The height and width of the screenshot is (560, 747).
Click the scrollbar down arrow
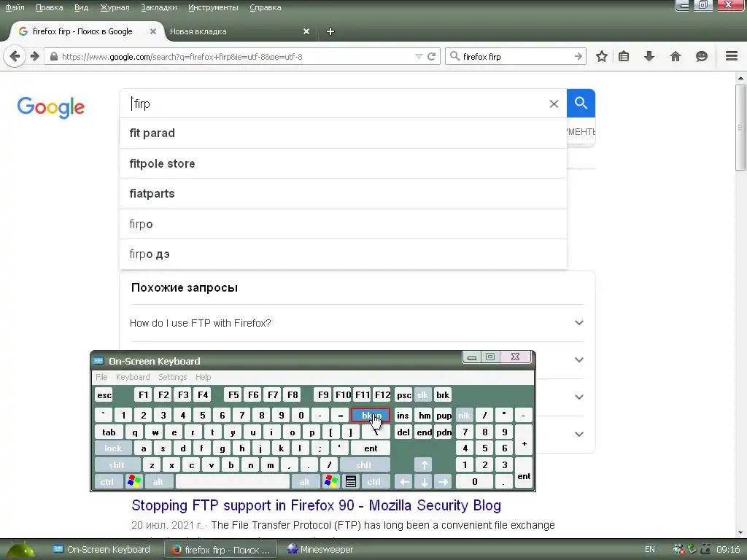[x=740, y=532]
